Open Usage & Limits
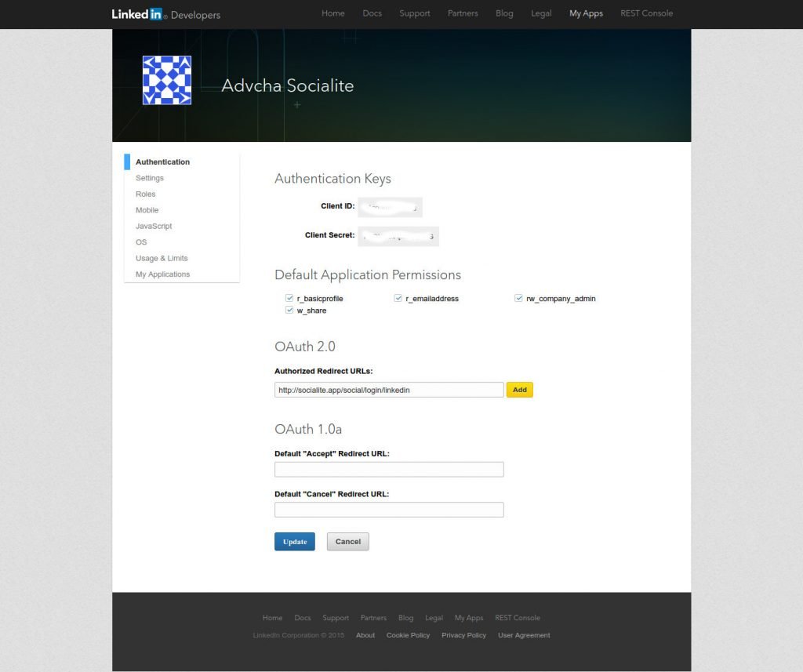803x672 pixels. [x=162, y=258]
